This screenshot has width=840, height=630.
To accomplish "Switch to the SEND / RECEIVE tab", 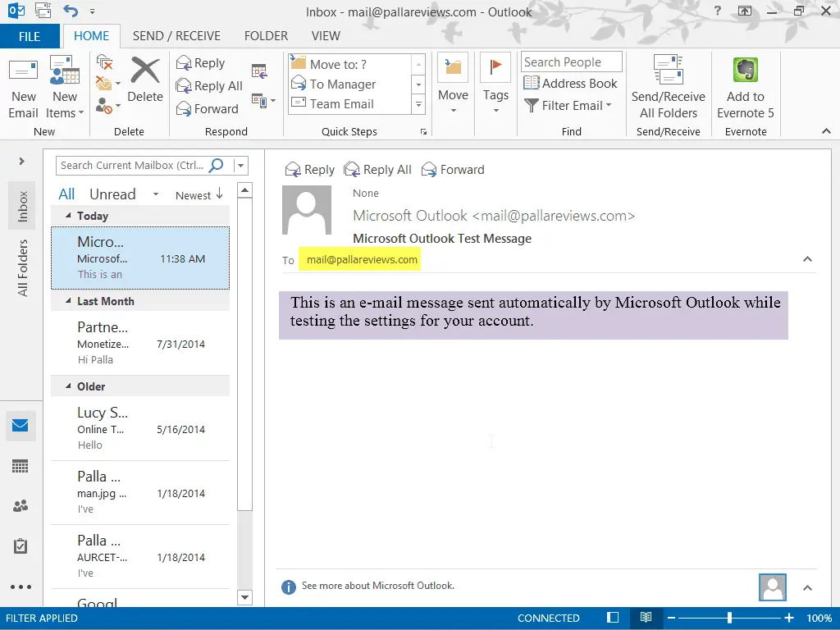I will (x=176, y=36).
